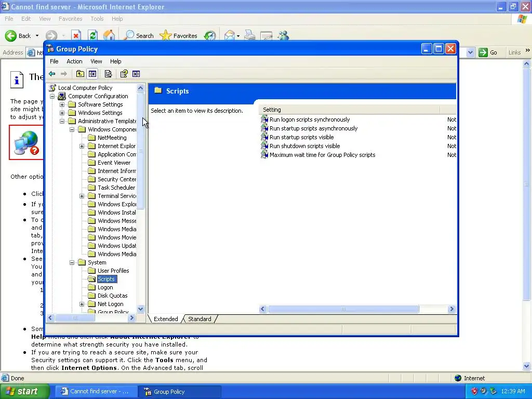Select Run logon scripts synchronously setting
This screenshot has width=532, height=399.
(x=310, y=119)
